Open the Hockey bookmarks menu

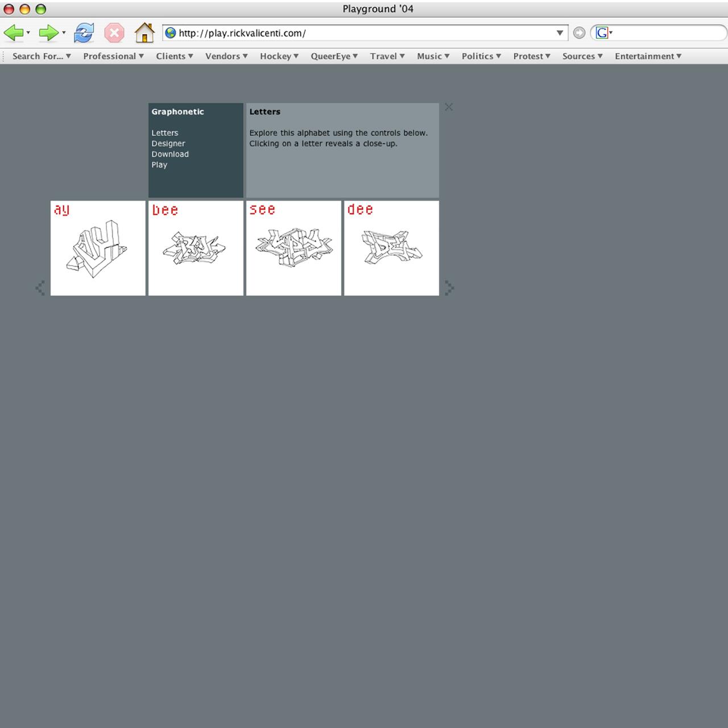[279, 56]
